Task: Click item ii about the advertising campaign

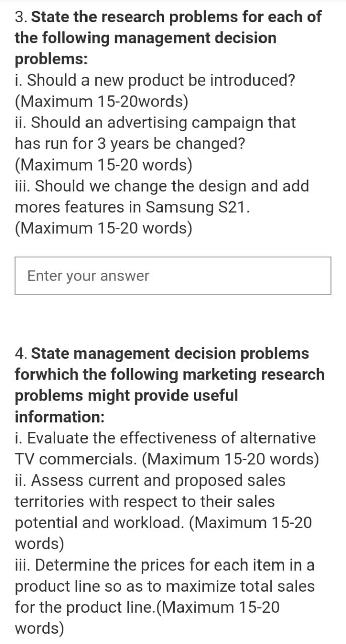Action: click(x=156, y=133)
